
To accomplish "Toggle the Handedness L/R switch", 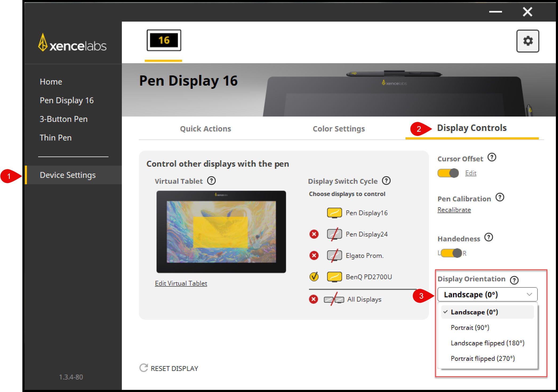I will (451, 253).
